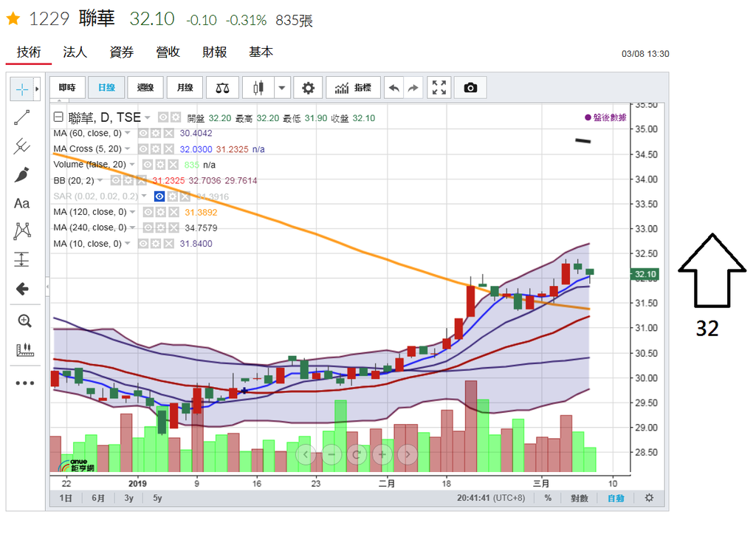Select the pitchfork drawing tool
The image size is (756, 537).
(x=22, y=146)
